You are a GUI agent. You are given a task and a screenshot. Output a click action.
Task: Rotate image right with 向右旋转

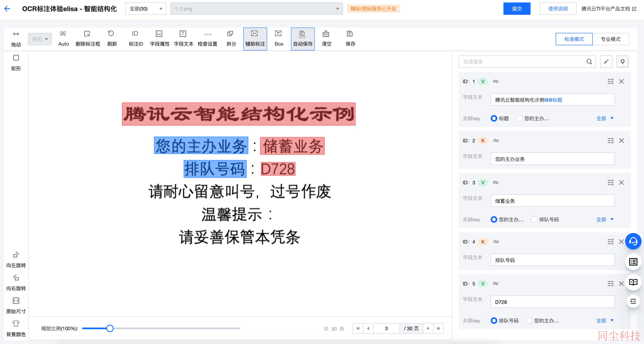[x=16, y=283]
